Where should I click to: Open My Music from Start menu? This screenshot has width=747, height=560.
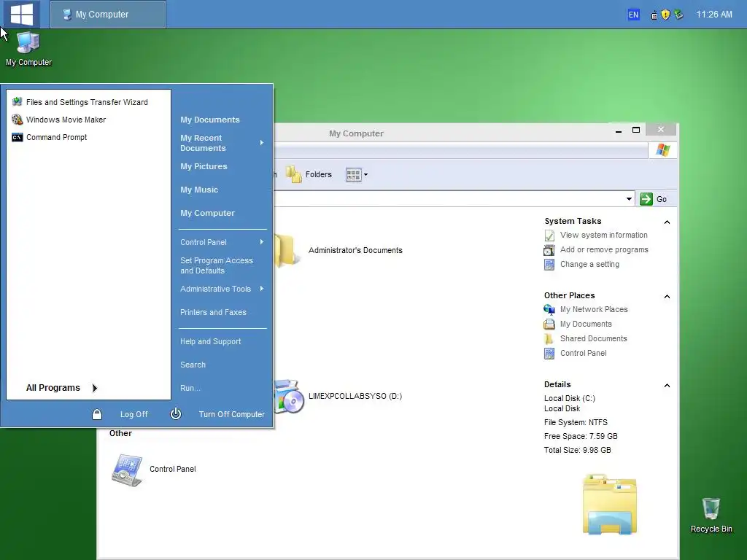click(199, 190)
